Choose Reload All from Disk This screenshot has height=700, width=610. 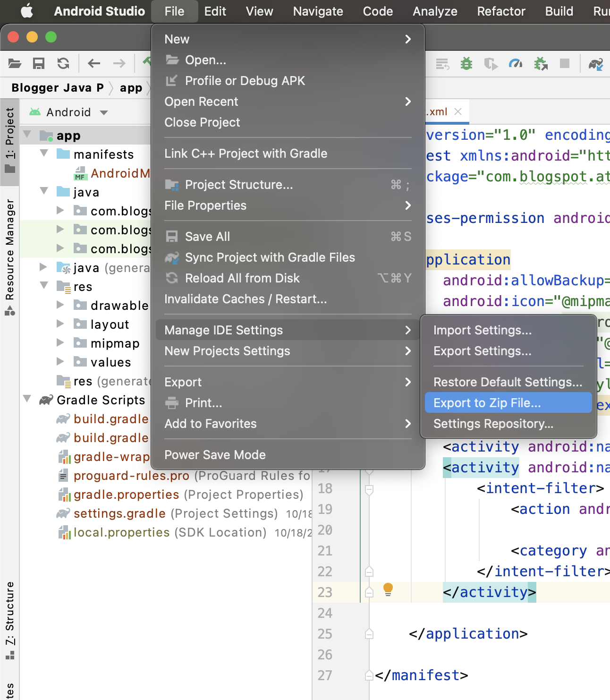288,278
